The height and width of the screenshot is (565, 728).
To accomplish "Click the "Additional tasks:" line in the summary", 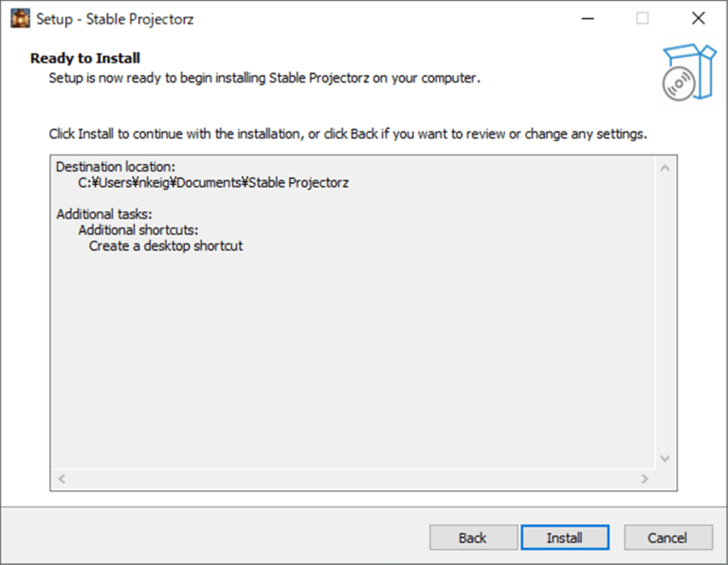I will pos(104,214).
